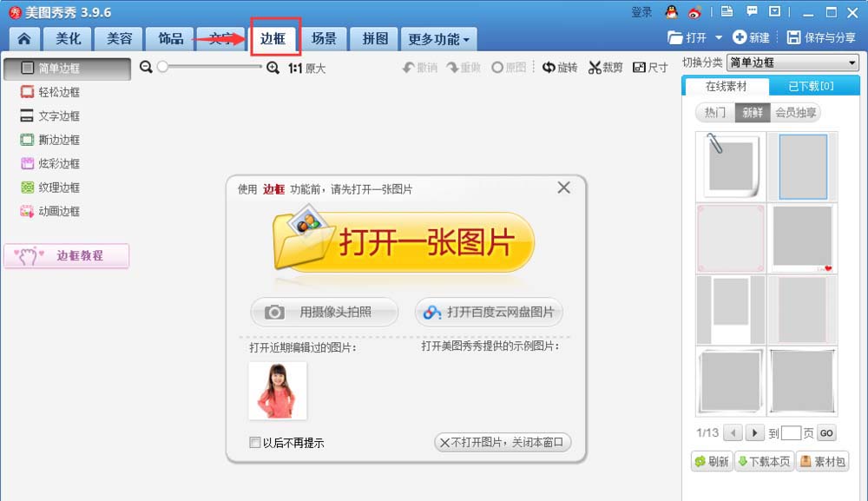Screen dimensions: 868x501
Task: Go to previous material page arrow
Action: click(733, 433)
